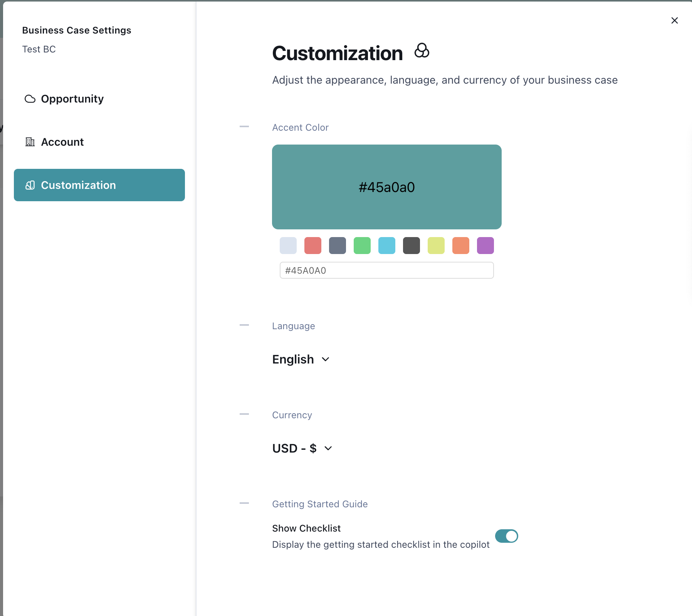Collapse the Language section

tap(244, 325)
